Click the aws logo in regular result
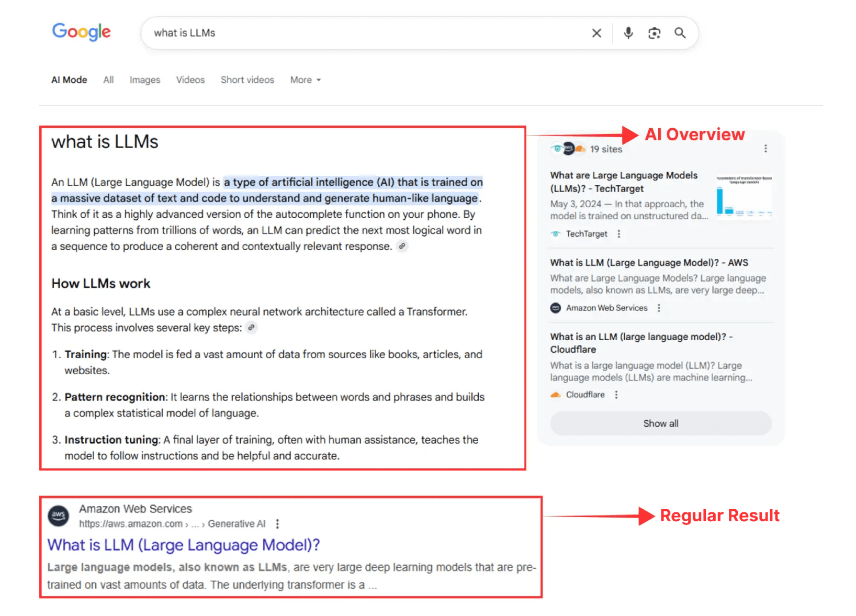 pyautogui.click(x=59, y=516)
